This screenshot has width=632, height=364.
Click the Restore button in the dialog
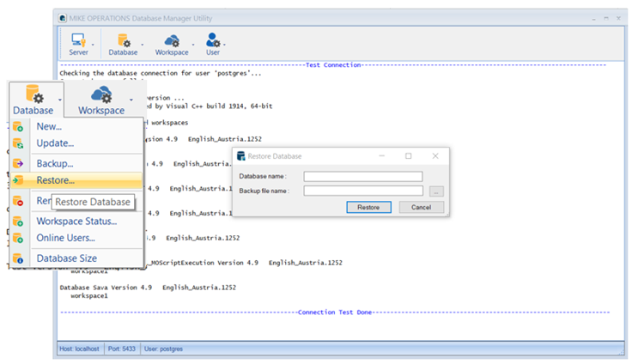pos(368,207)
